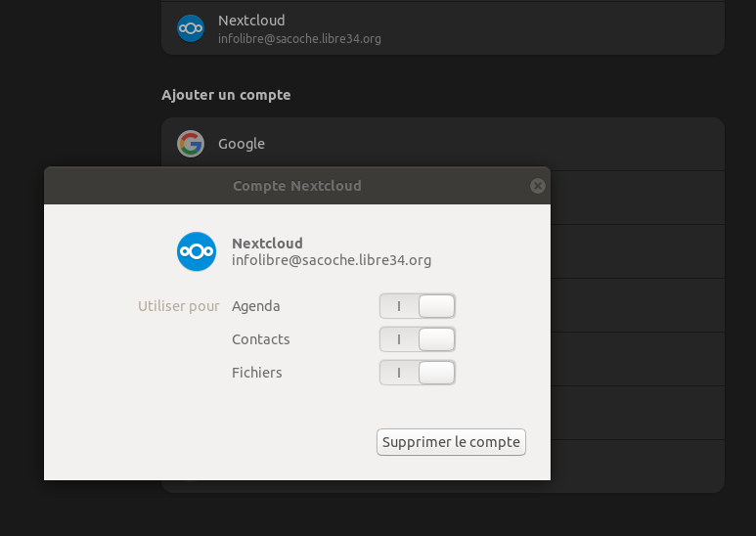Viewport: 756px width, 536px height.
Task: Click the infolibre email address in dialog
Action: [332, 260]
